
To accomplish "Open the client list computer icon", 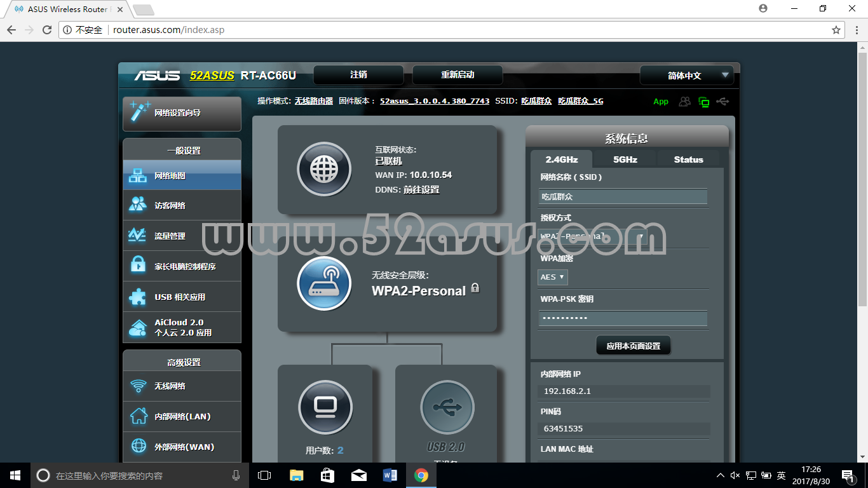I will [x=325, y=407].
